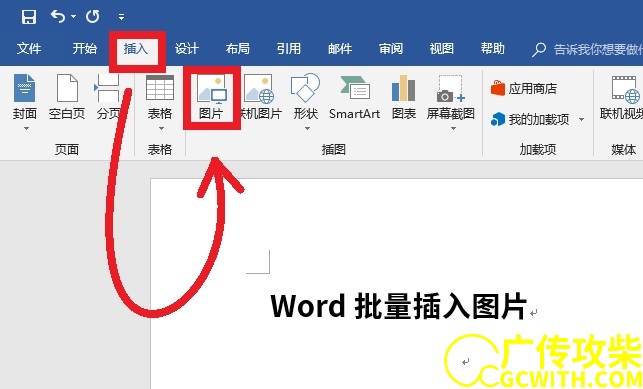Insert a picture with the 图片 button
The height and width of the screenshot is (389, 643).
tap(211, 97)
